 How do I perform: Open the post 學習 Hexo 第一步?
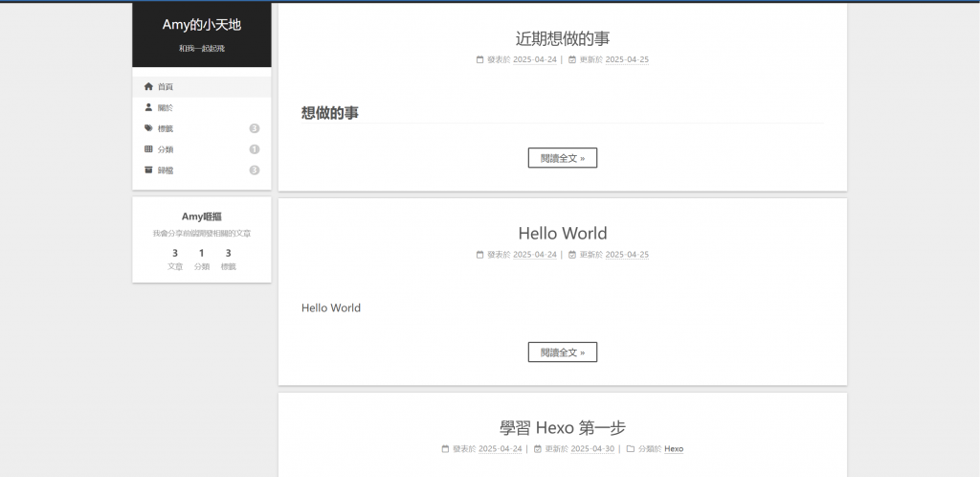(x=563, y=427)
